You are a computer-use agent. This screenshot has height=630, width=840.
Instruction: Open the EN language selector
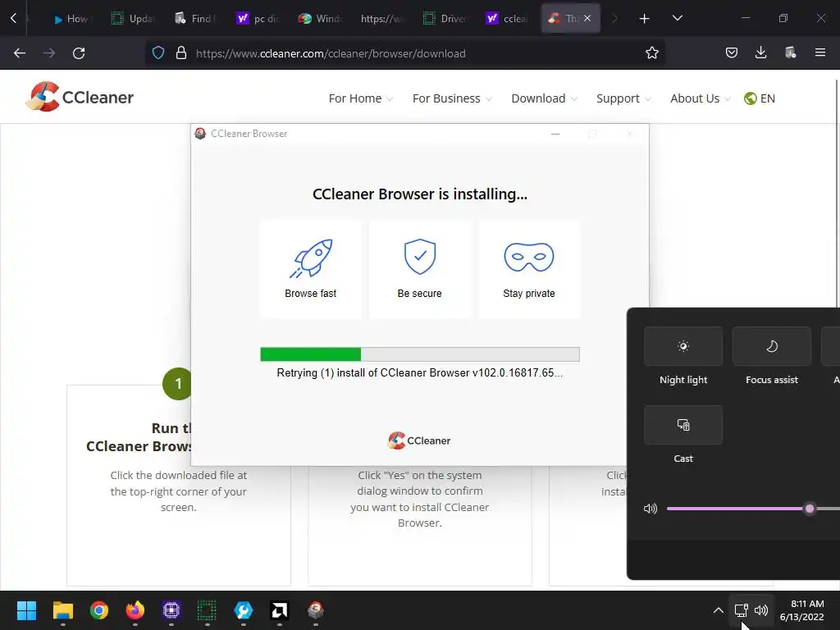coord(760,98)
